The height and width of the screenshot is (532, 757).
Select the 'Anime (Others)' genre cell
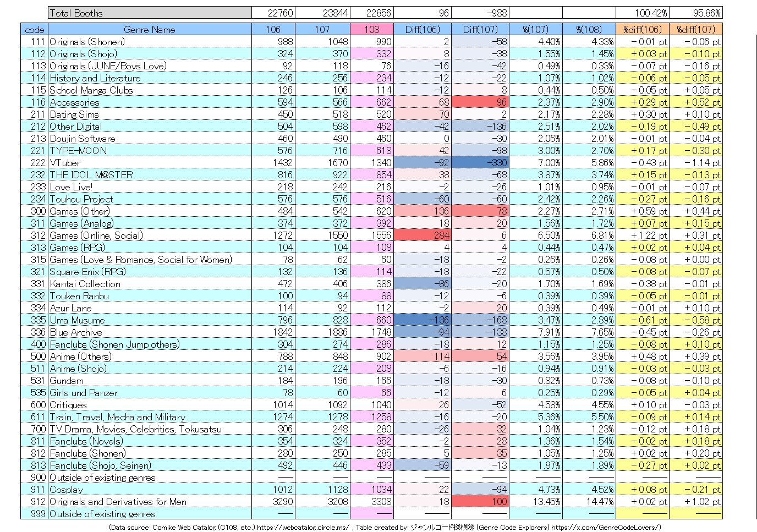click(150, 357)
